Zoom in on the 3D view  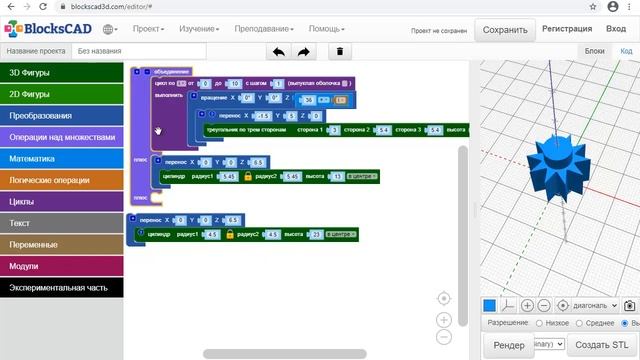(x=527, y=305)
